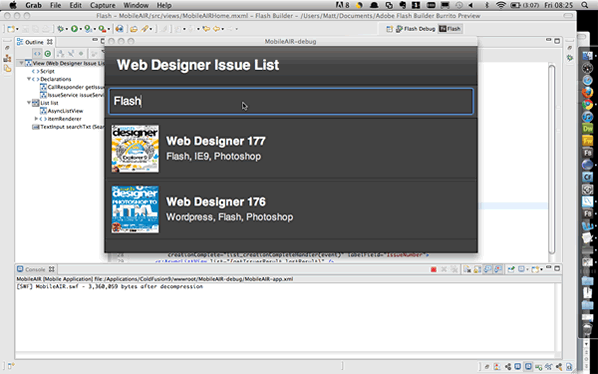Toggle the Console Scroll Lock icon
Screen dimensions: 598x374
coord(477,270)
